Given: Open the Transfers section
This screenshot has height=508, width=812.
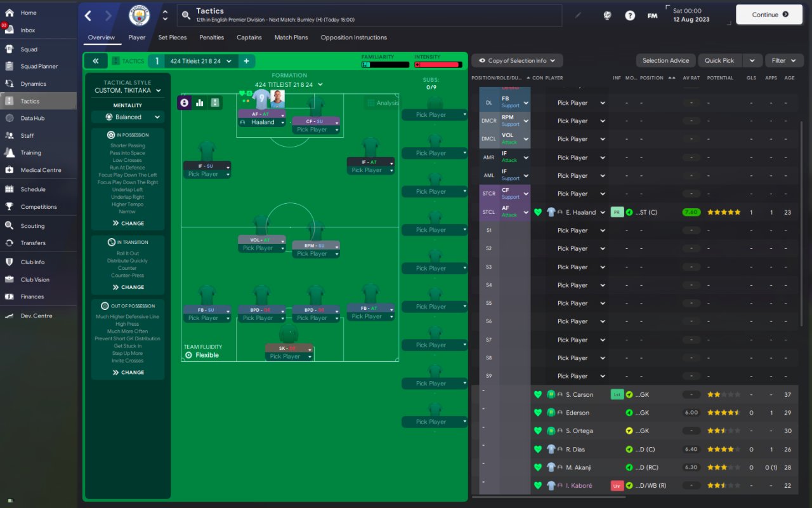Looking at the screenshot, I should (x=33, y=243).
